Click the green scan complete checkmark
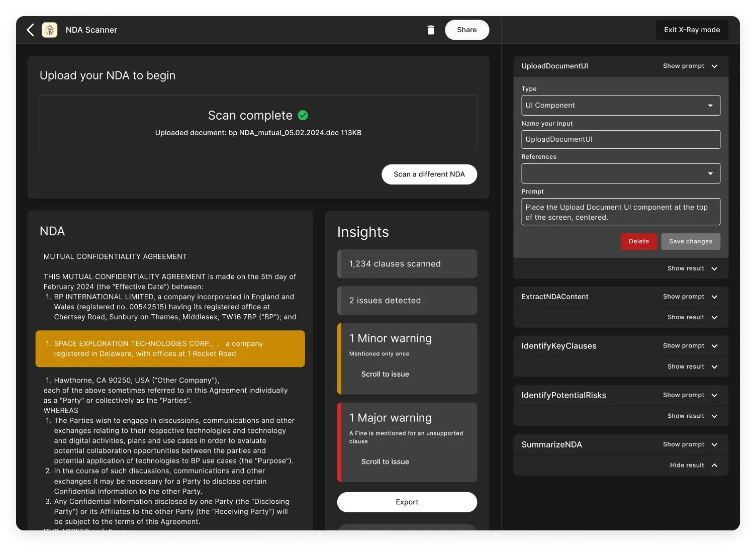Screen dimensions: 756x550 (x=303, y=115)
